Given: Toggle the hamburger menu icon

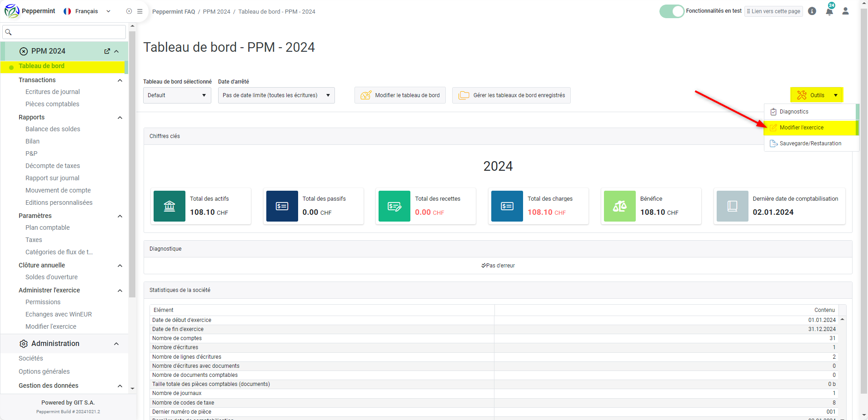Looking at the screenshot, I should (x=140, y=11).
